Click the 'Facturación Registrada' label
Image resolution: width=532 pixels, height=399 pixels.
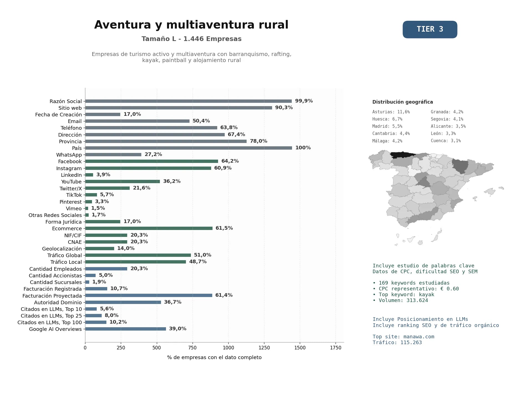[53, 289]
